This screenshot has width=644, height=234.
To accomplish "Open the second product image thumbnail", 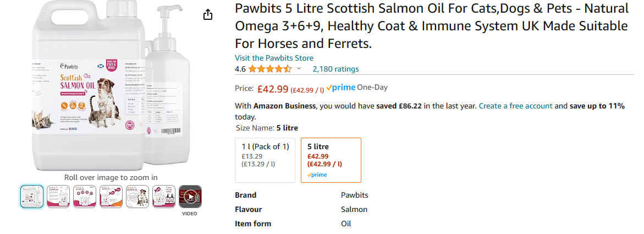I will 58,197.
